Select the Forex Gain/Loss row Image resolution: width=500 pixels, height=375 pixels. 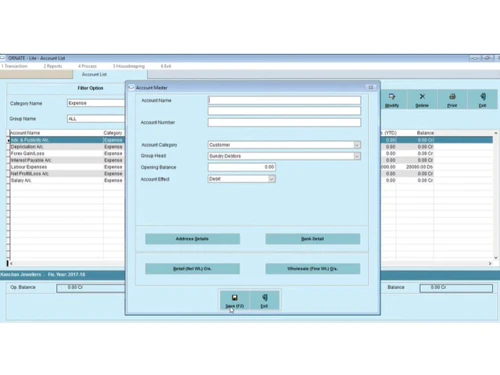(x=67, y=153)
